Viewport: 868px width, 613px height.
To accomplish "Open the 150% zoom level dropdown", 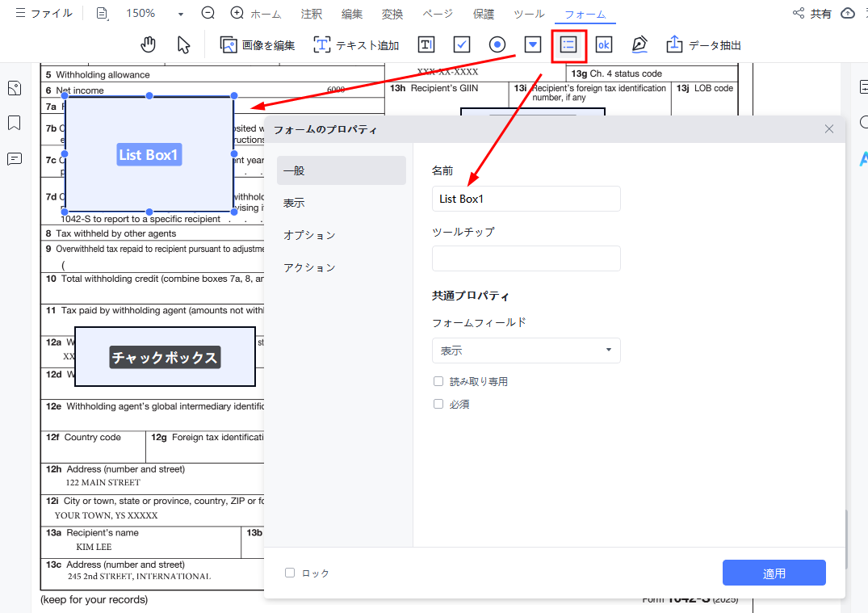I will [180, 14].
